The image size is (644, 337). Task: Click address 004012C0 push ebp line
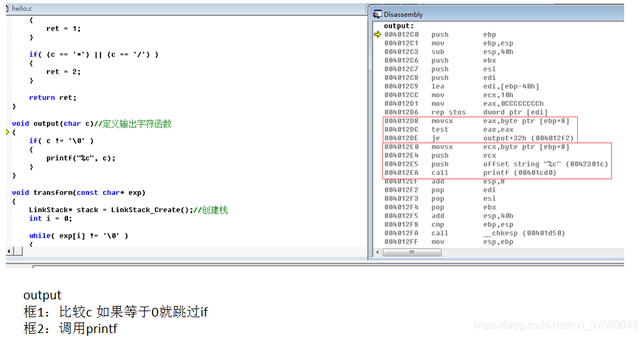point(440,34)
